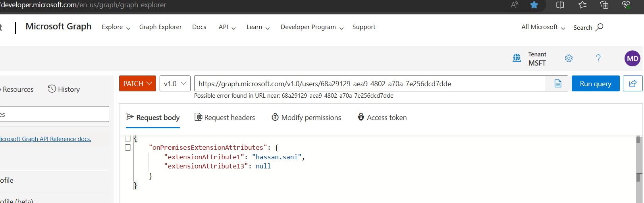Click the tenant globe icon

coord(517,58)
